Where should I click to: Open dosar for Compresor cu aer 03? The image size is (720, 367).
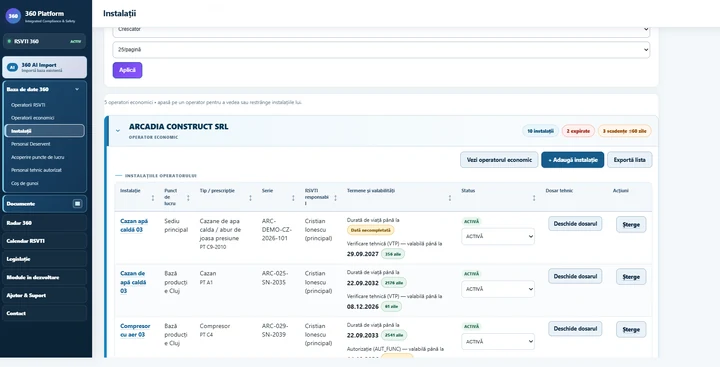click(575, 328)
